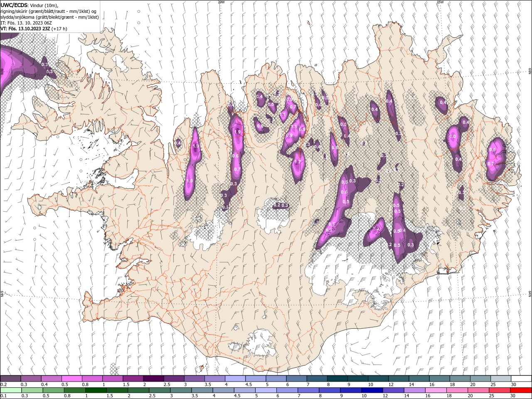532x399 pixels.
Task: Select the white snow swatch above 30
Action: click(x=521, y=379)
